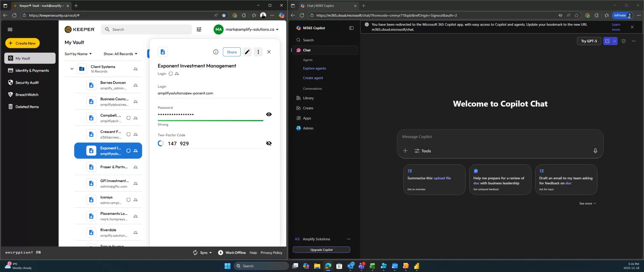Open Amplify Solutions account more options
Image resolution: width=644 pixels, height=272 pixels.
point(348,239)
